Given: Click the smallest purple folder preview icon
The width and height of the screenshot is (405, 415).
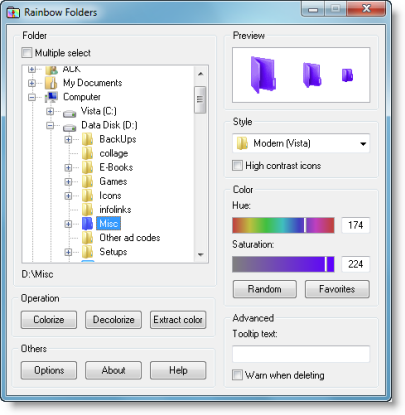Looking at the screenshot, I should [x=347, y=75].
